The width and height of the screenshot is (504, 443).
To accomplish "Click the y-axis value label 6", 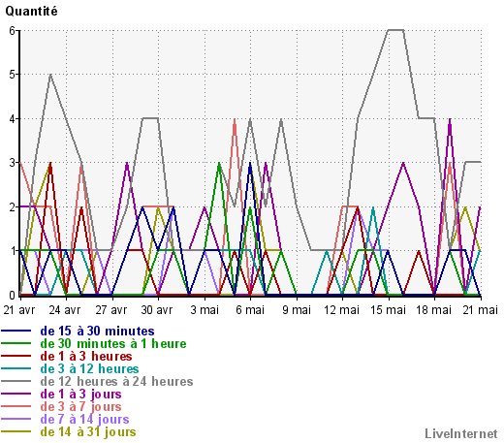I will pyautogui.click(x=12, y=31).
